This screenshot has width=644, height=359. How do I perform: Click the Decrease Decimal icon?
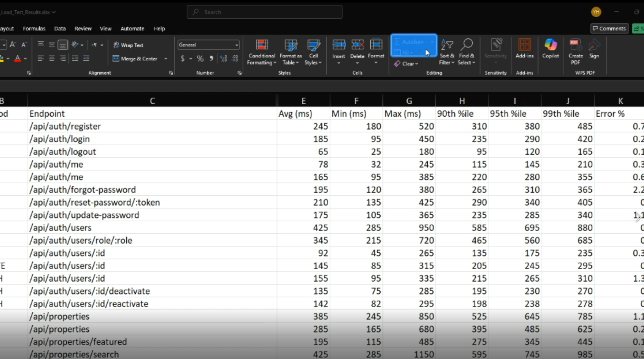pos(235,59)
